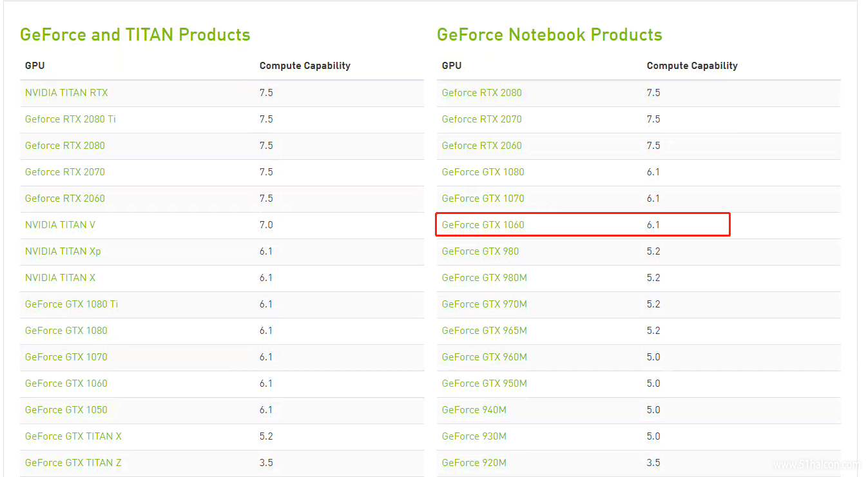Click 7.5 value in Geforce RTX 2080 Ti row
This screenshot has width=868, height=477.
pos(266,119)
